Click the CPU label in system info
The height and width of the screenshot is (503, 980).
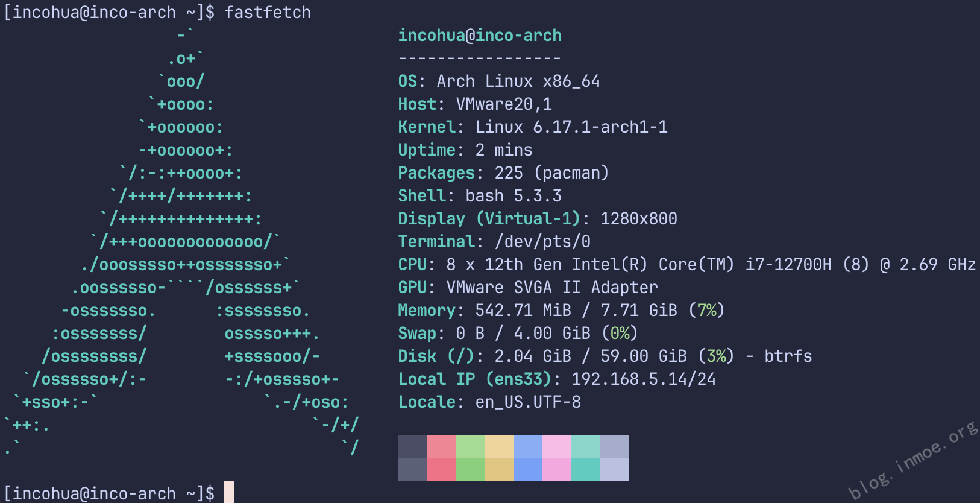[412, 265]
